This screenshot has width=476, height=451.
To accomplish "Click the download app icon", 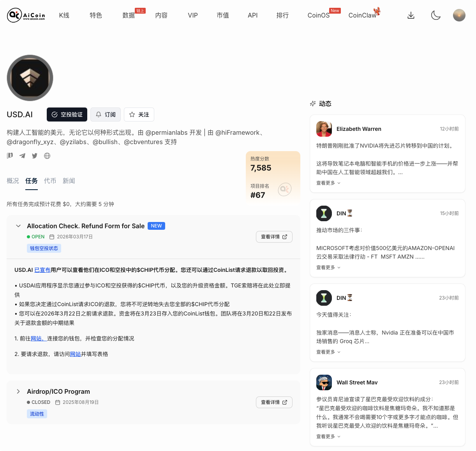I will (x=411, y=15).
